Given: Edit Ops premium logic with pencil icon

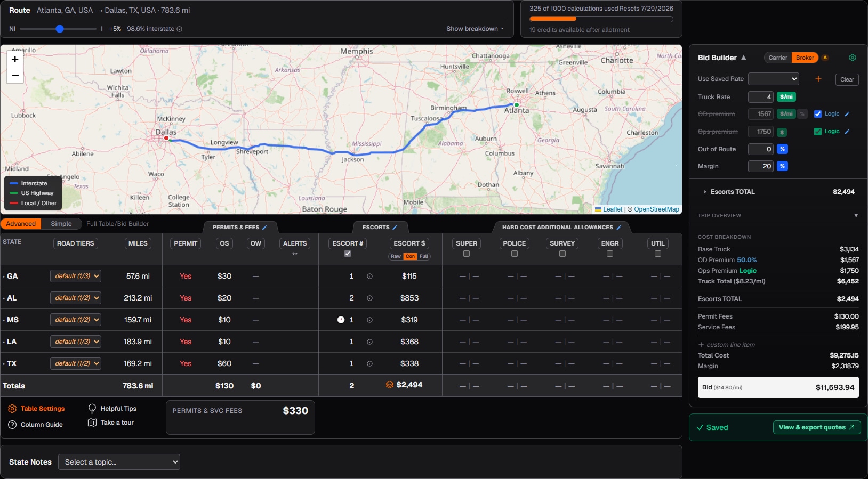Looking at the screenshot, I should pyautogui.click(x=847, y=132).
